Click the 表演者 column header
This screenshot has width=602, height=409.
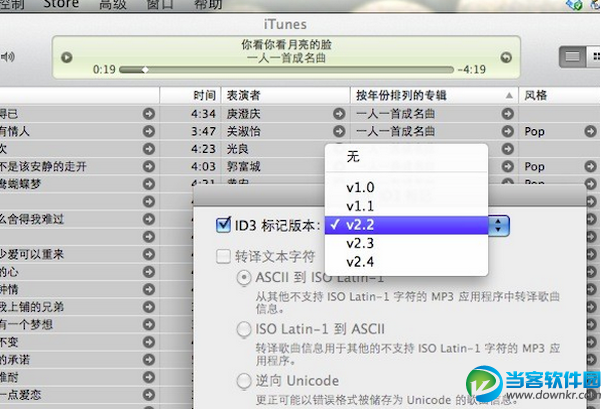286,95
